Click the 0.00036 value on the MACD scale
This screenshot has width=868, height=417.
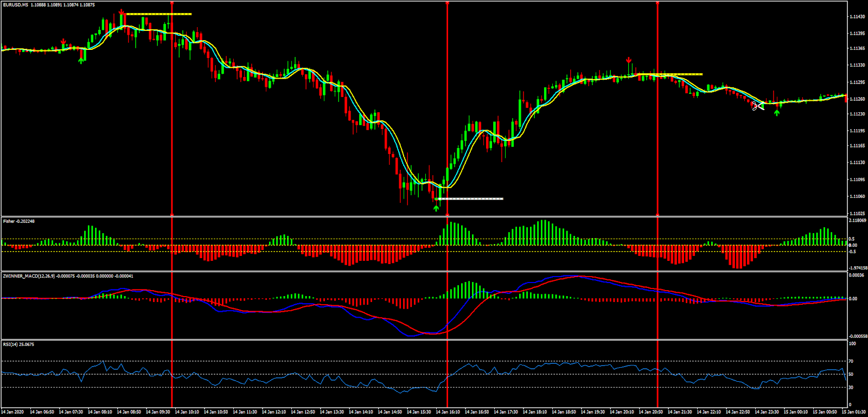point(857,275)
